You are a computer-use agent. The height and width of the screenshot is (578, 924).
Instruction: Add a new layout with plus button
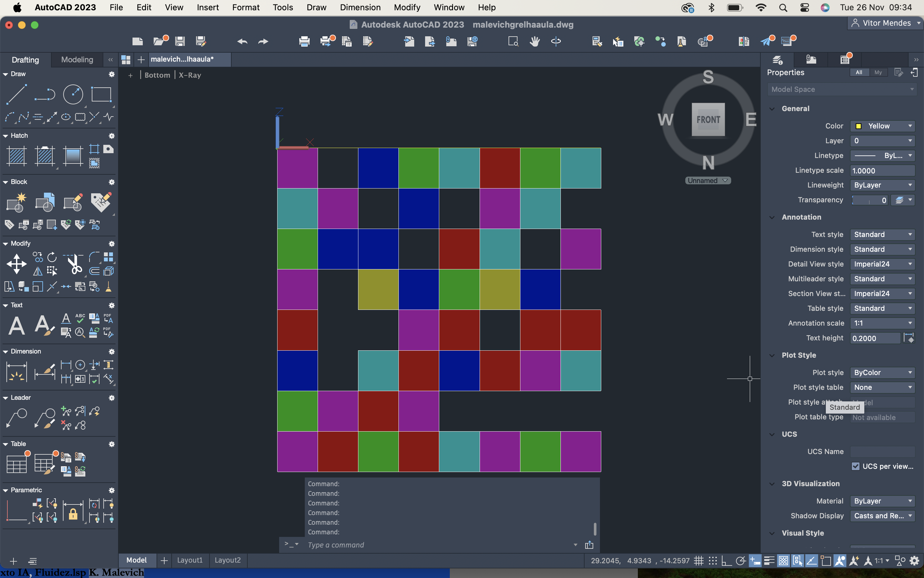(164, 560)
